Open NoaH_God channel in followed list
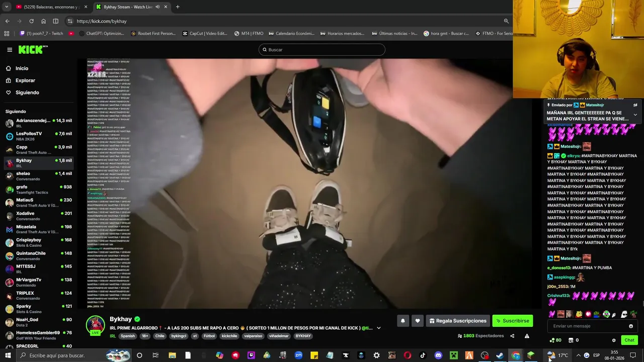Viewport: 644px width, 362px height. click(x=38, y=322)
